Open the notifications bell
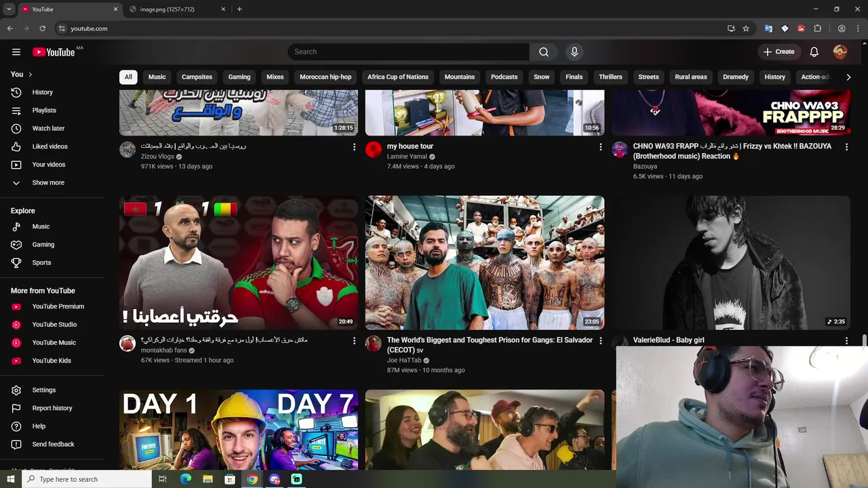The height and width of the screenshot is (488, 868). (x=814, y=52)
